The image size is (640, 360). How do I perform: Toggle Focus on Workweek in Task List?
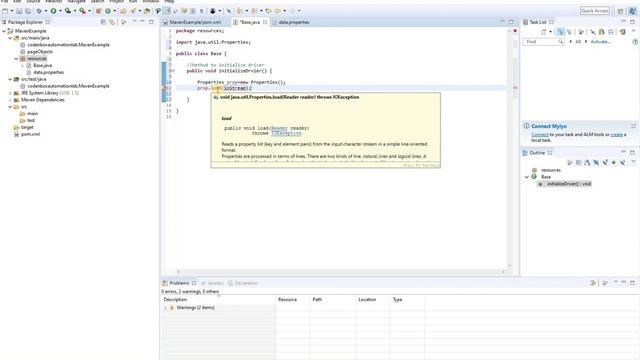point(581,32)
